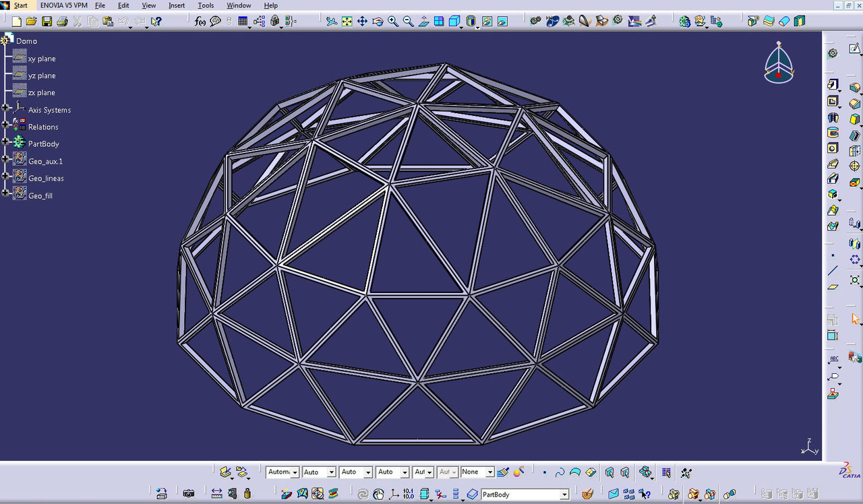Click the Normal View icon
The width and height of the screenshot is (863, 504).
424,22
